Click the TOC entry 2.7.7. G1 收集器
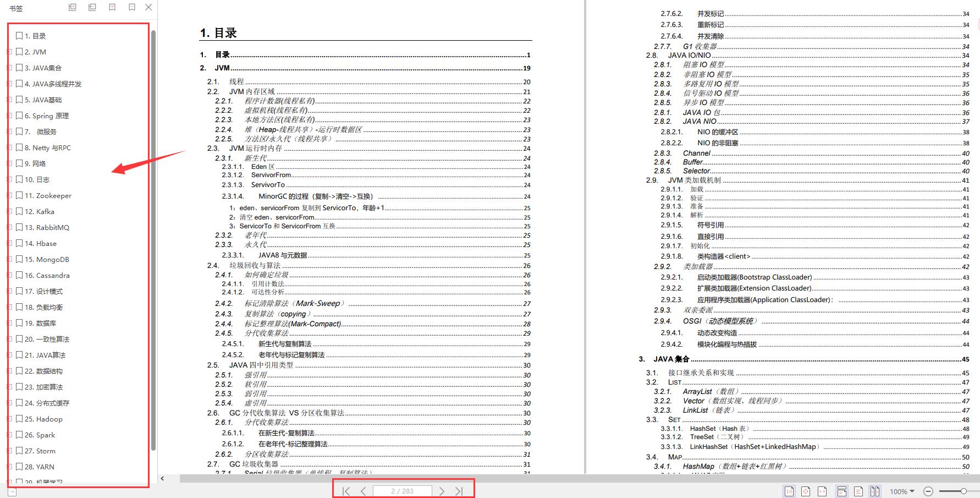This screenshot has width=980, height=498. click(x=811, y=46)
